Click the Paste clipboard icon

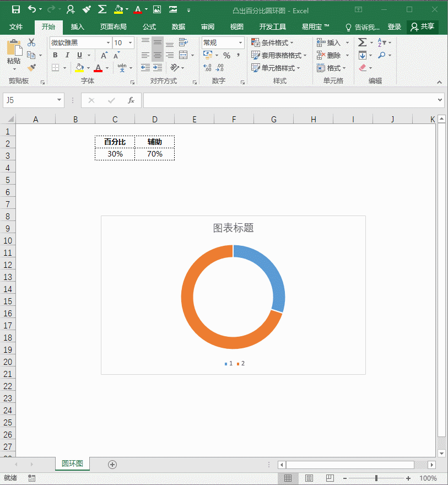click(x=14, y=47)
